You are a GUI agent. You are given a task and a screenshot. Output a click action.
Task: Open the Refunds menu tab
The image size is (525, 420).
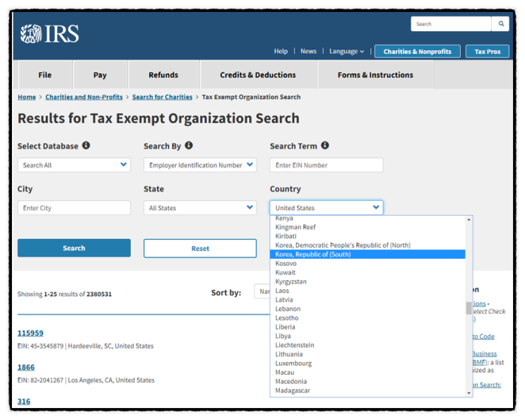pyautogui.click(x=163, y=75)
